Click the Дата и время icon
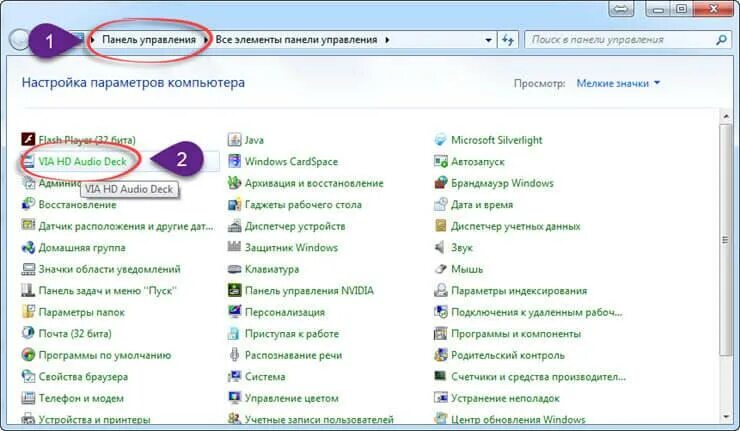Screen dimensions: 740x431 [x=440, y=204]
